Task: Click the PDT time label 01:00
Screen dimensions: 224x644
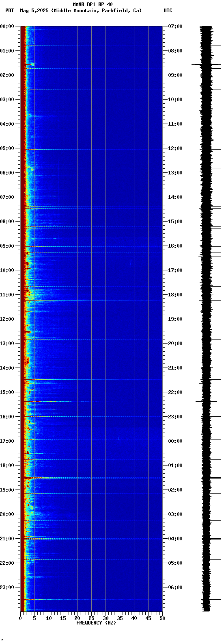Action: [7, 51]
